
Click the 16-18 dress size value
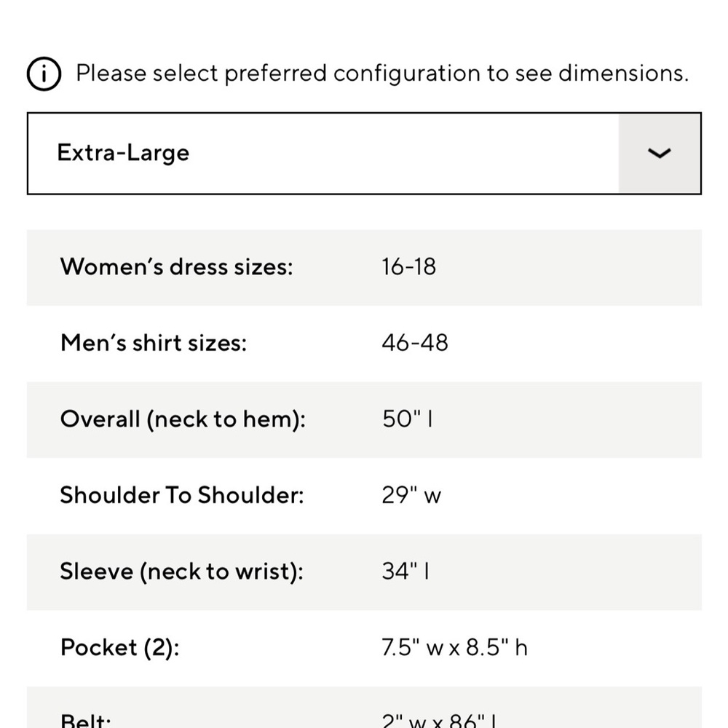pos(408,267)
